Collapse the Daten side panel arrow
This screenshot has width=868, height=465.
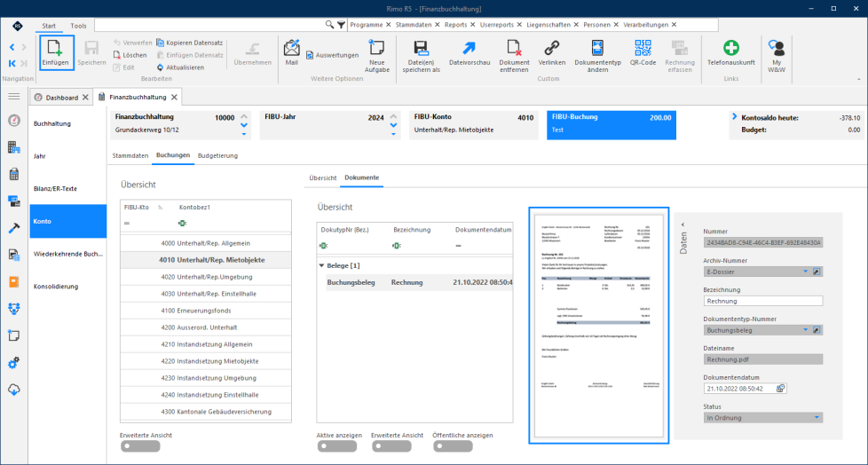pyautogui.click(x=683, y=225)
